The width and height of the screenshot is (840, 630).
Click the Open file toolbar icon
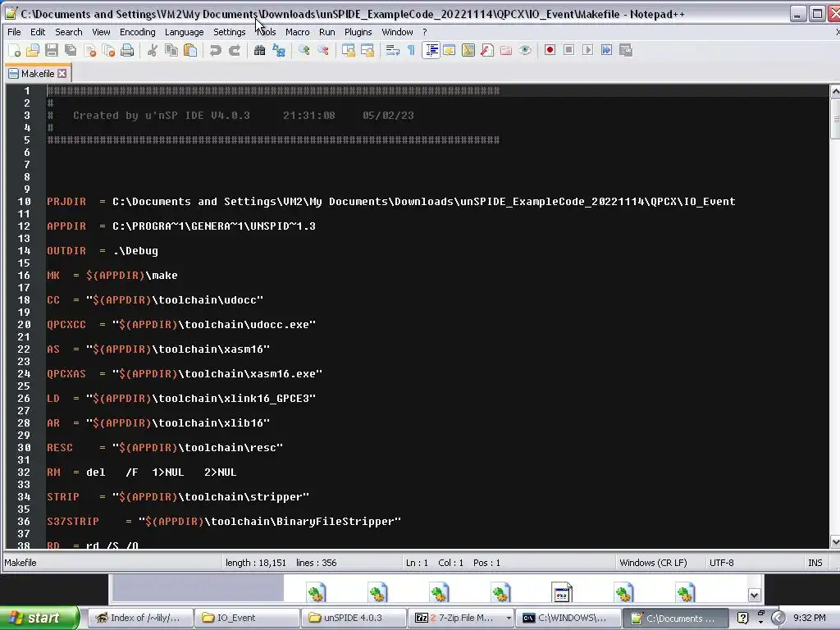click(x=33, y=50)
